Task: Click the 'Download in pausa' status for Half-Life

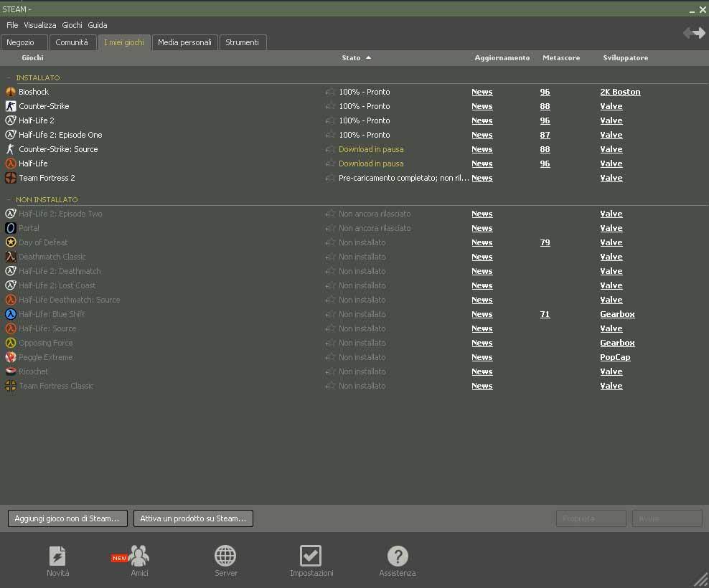Action: click(371, 163)
